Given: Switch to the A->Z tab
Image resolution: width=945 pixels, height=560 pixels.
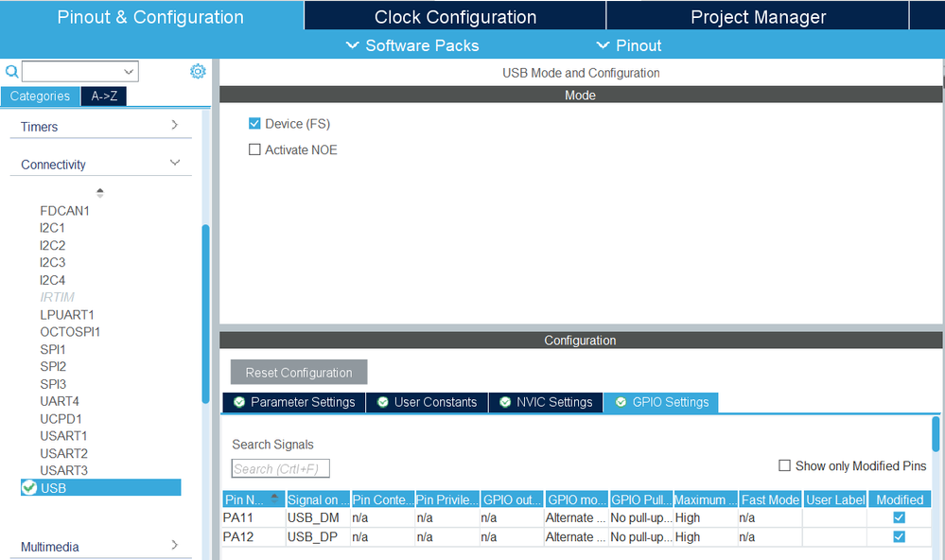Looking at the screenshot, I should 104,96.
